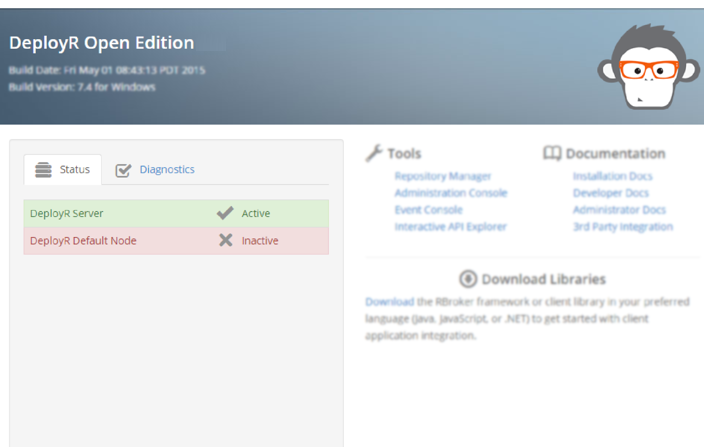Click the DeployR Open Edition title
This screenshot has height=447, width=704.
101,43
